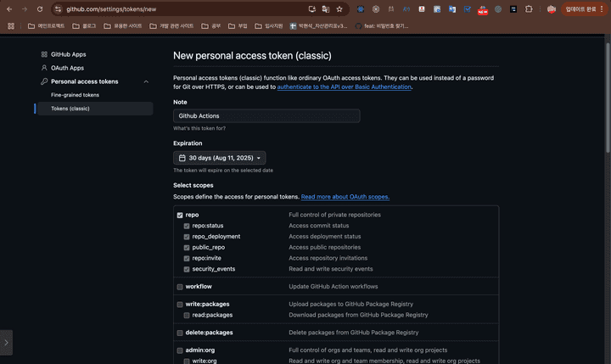Click the blue translate extension icon
Screen dimensions: 611x364
452,9
